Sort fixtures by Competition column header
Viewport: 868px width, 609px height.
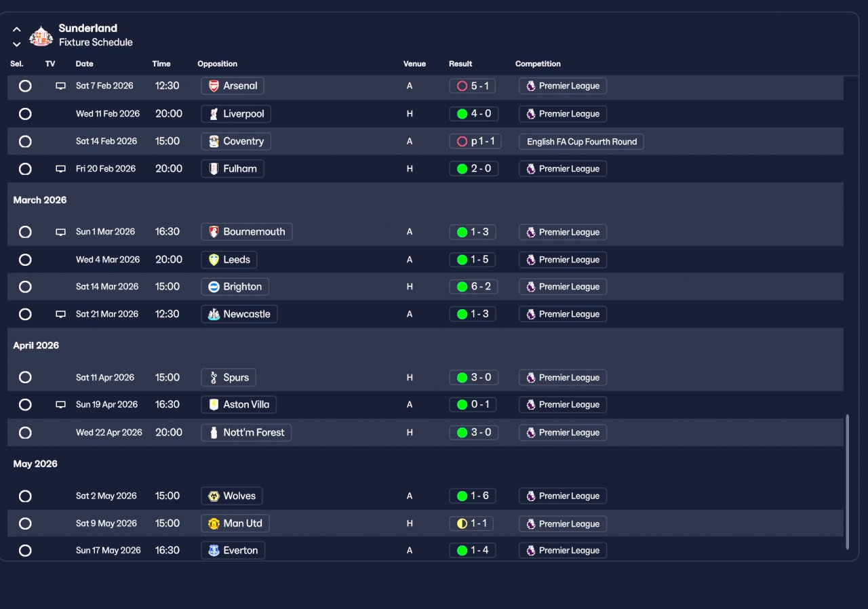tap(538, 64)
